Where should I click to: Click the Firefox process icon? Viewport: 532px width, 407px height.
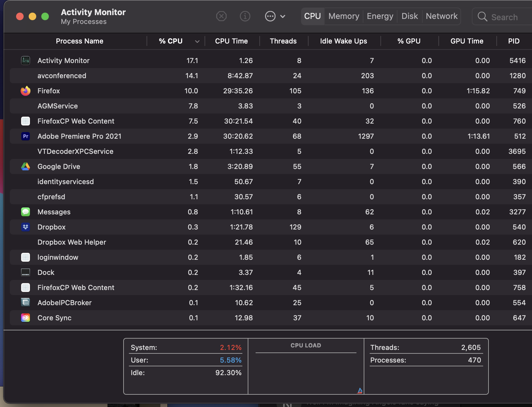tap(26, 91)
